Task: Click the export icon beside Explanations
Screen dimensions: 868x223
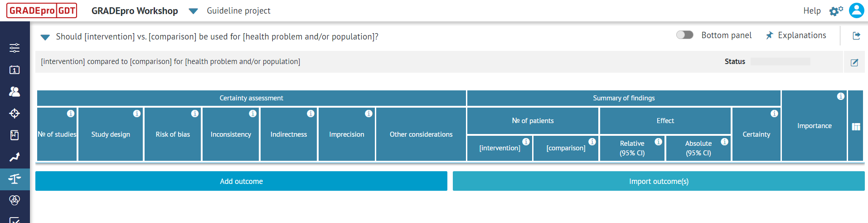Action: [856, 35]
